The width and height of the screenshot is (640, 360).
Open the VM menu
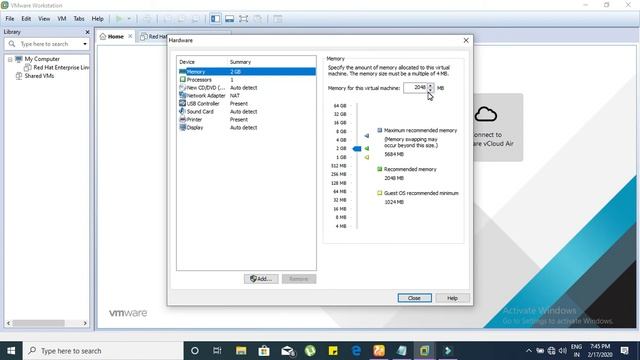[x=62, y=19]
